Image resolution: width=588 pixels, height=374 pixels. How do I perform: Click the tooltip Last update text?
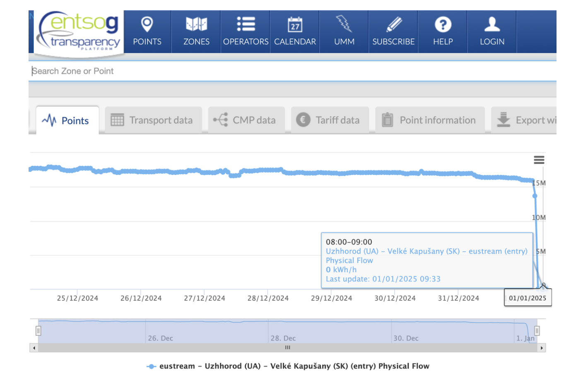coord(383,279)
